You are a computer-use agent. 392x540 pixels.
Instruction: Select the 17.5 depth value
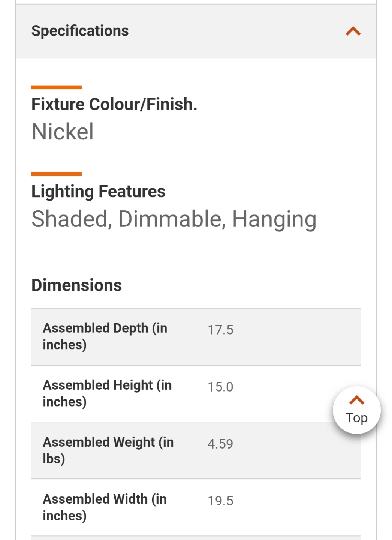pyautogui.click(x=220, y=330)
